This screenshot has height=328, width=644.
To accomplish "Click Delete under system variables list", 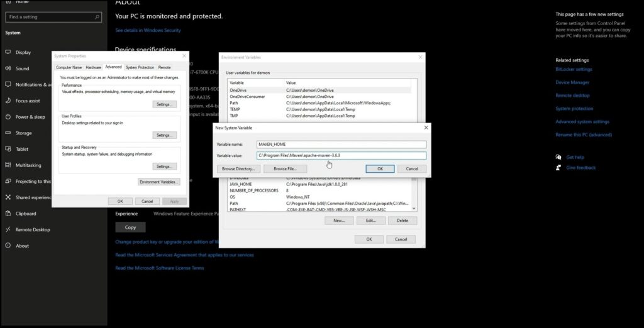I will point(402,221).
